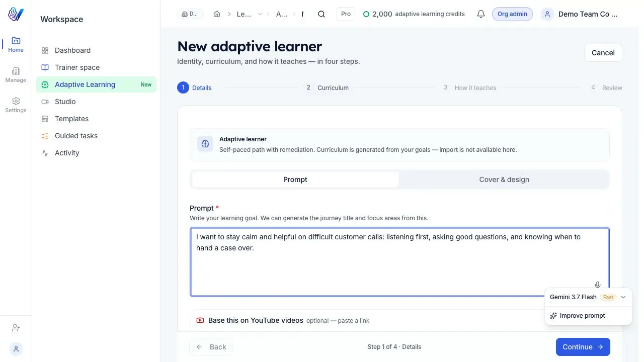Open Trainer space from the sidebar

tap(96, 67)
